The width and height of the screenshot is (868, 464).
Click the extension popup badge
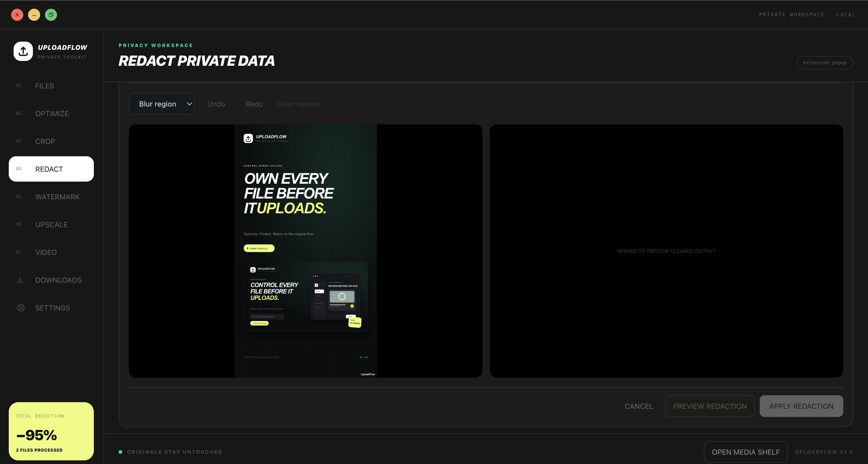(825, 63)
